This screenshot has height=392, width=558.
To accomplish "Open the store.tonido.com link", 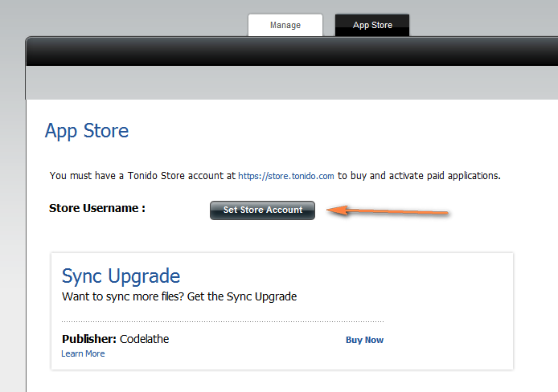I will [x=285, y=176].
